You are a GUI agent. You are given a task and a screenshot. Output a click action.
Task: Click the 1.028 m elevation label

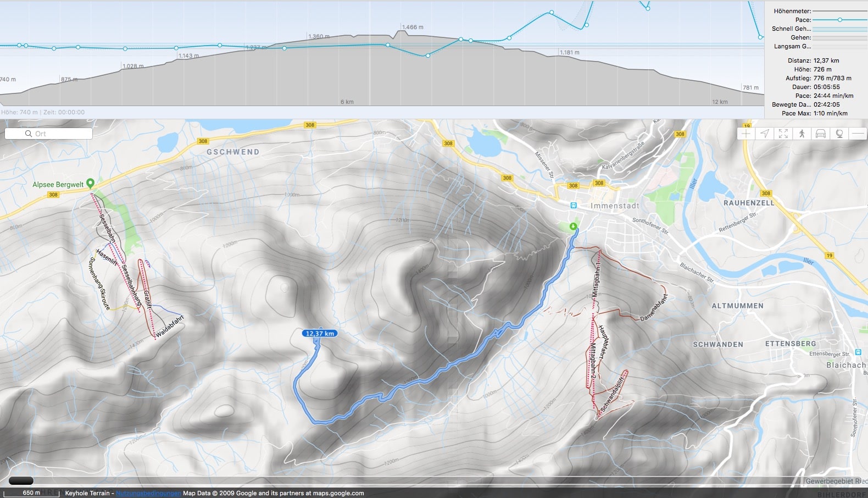point(133,66)
